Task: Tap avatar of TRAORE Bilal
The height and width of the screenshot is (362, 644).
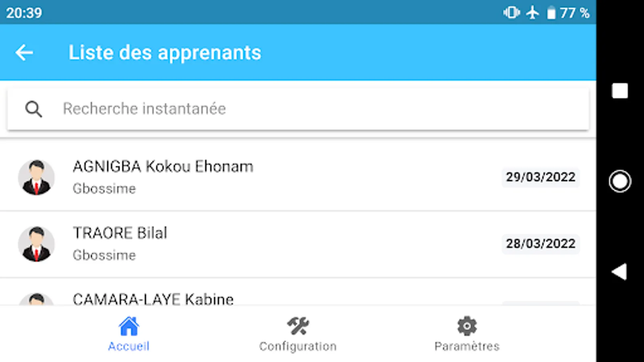Action: point(36,244)
